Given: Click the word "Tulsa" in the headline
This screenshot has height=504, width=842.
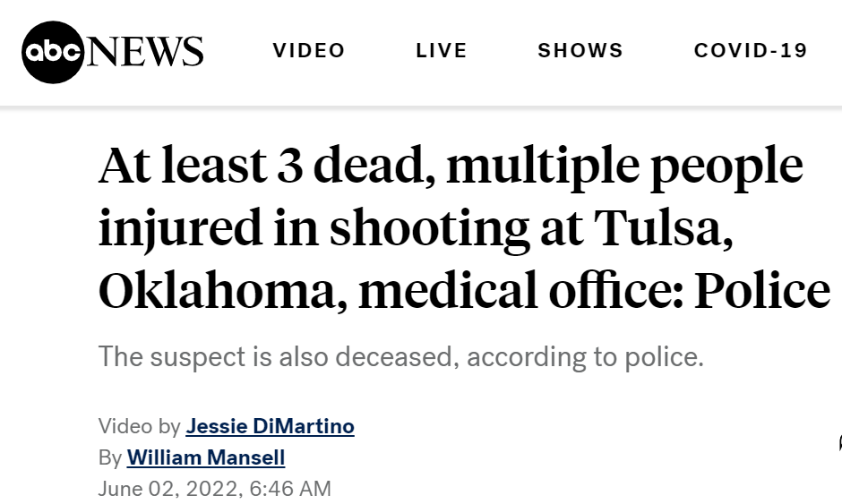Looking at the screenshot, I should coord(663,227).
